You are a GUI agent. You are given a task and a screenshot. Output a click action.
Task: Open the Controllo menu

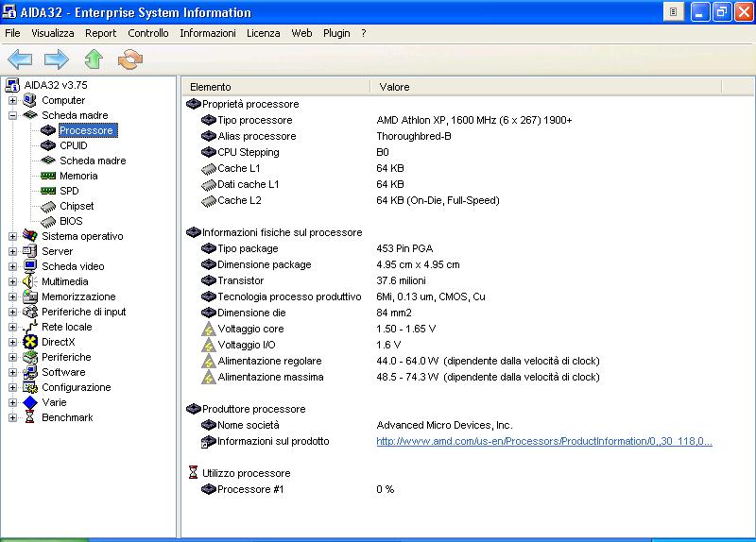tap(148, 33)
